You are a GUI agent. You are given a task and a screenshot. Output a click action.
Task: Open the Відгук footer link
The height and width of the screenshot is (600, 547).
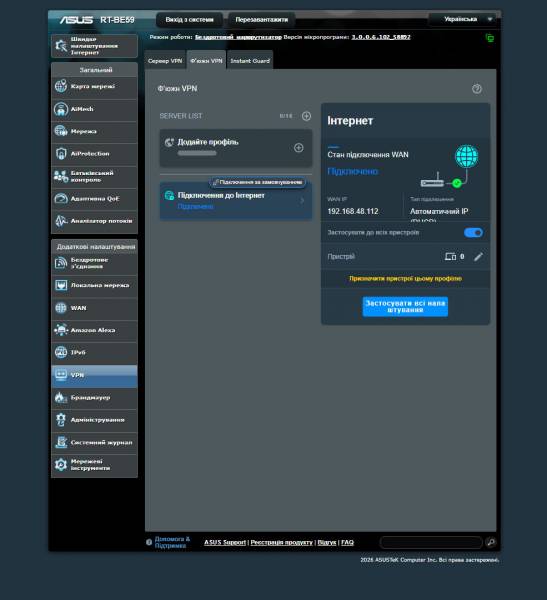coord(327,542)
